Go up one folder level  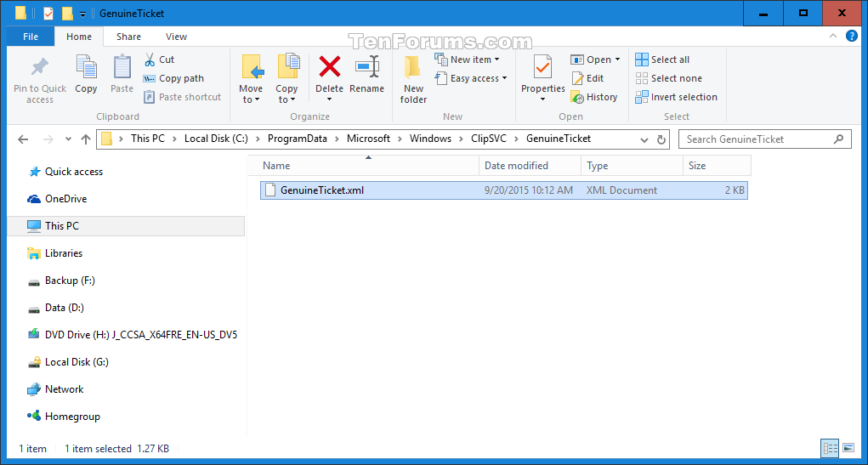[85, 139]
